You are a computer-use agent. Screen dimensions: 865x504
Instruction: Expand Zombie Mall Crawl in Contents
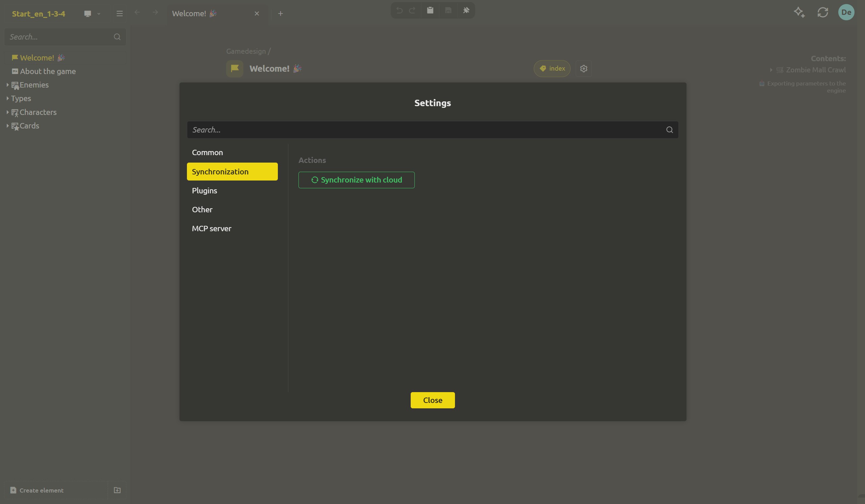tap(771, 70)
